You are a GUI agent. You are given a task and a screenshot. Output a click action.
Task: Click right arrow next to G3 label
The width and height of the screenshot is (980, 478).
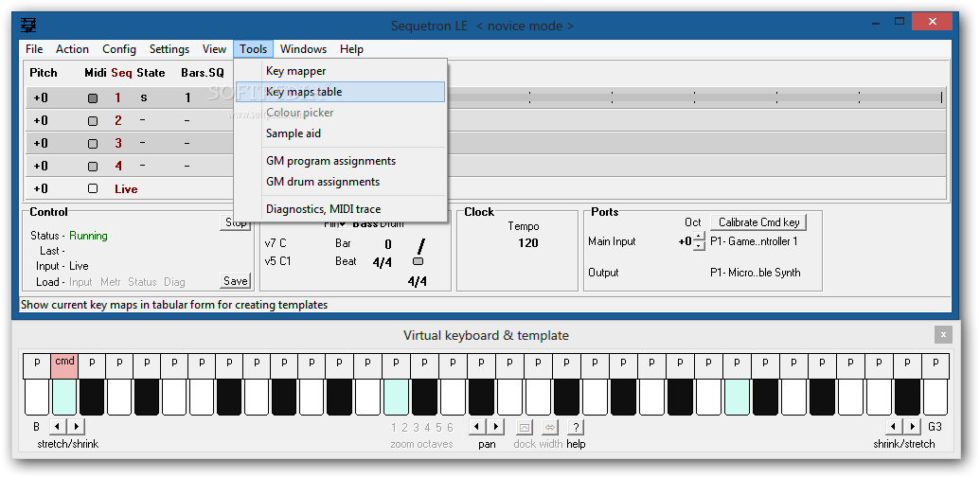pyautogui.click(x=913, y=428)
